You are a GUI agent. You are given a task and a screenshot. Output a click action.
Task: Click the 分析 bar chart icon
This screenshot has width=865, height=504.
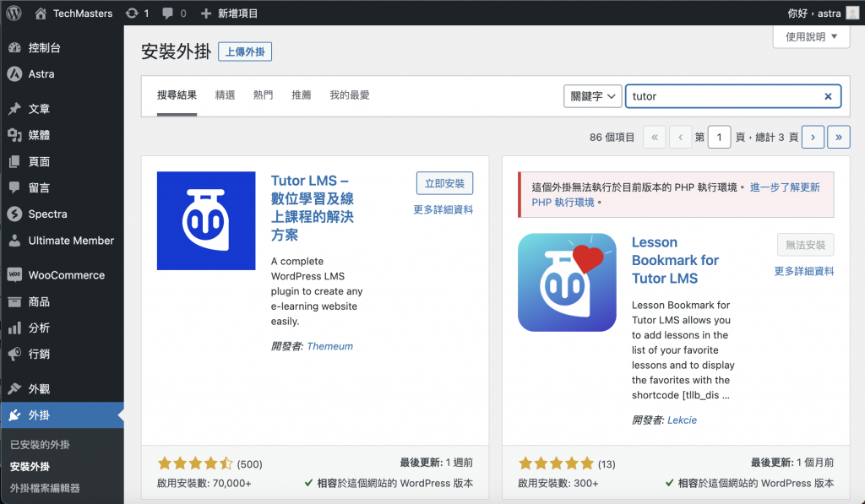click(x=15, y=328)
